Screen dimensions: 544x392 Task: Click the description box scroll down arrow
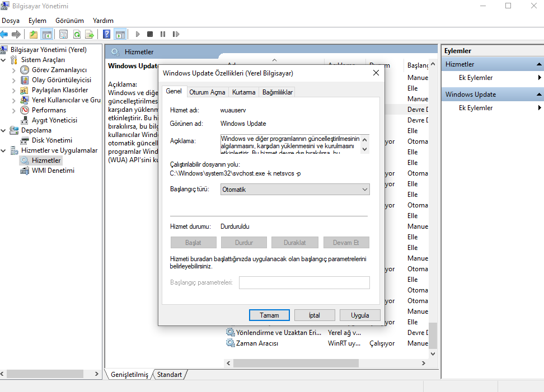click(x=365, y=149)
